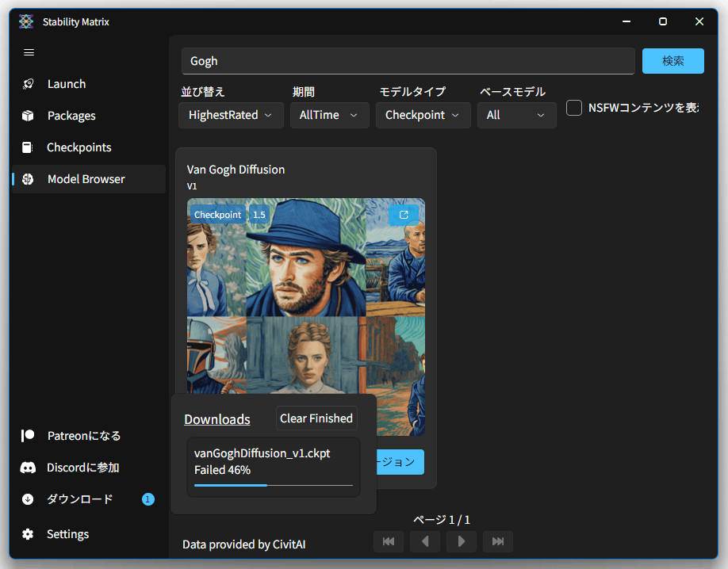Click the V1 version label

click(x=192, y=186)
